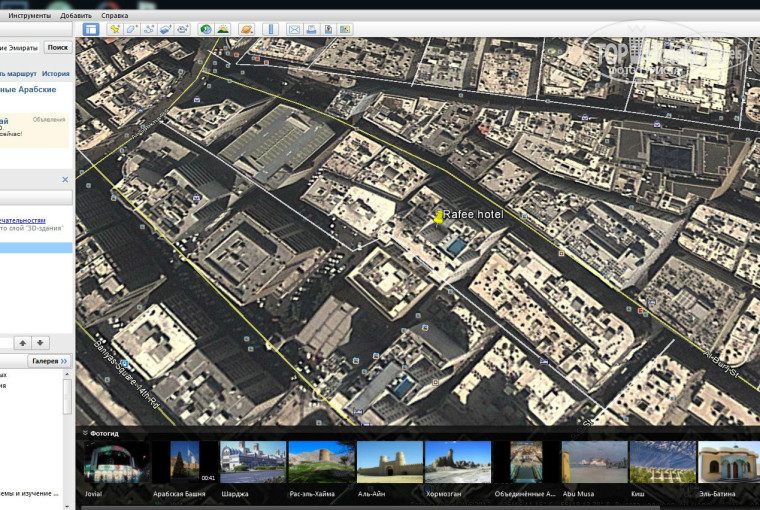Open the Галерея gallery button
Screen dimensions: 760x510
click(50, 361)
